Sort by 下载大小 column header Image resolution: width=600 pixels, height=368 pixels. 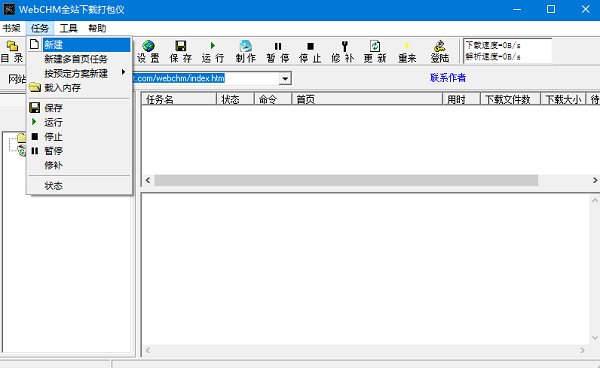pyautogui.click(x=563, y=99)
